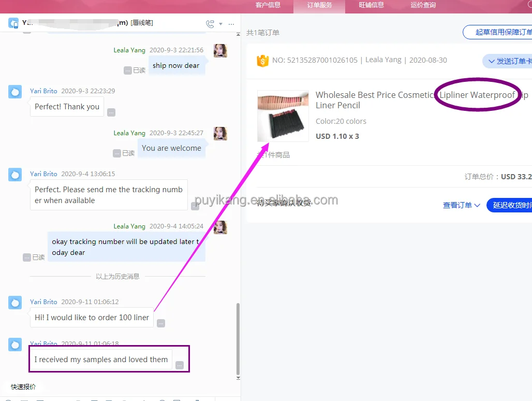Select the 运价查询 tab
Image resolution: width=532 pixels, height=401 pixels.
pyautogui.click(x=423, y=5)
